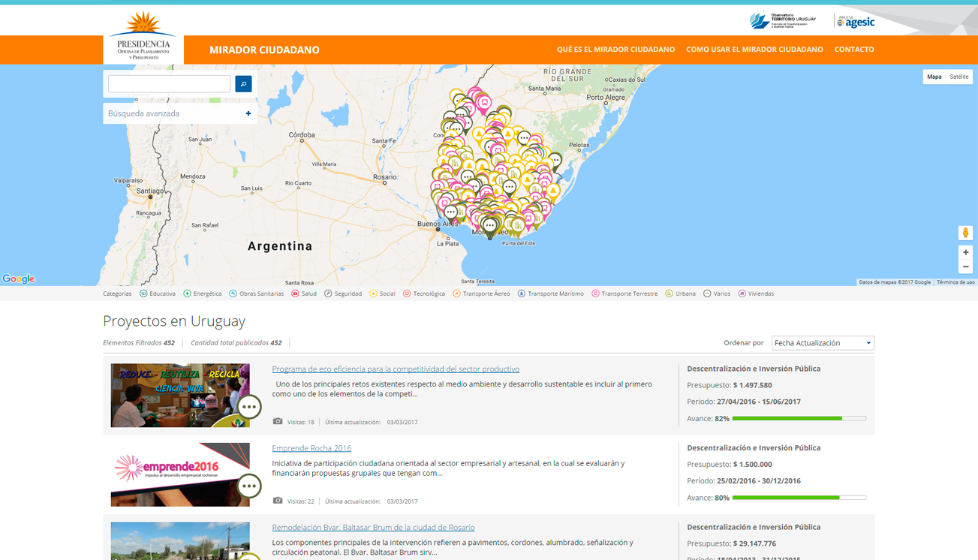978x560 pixels.
Task: Open Qué es el Mirador Ciudadano menu
Action: click(x=615, y=50)
